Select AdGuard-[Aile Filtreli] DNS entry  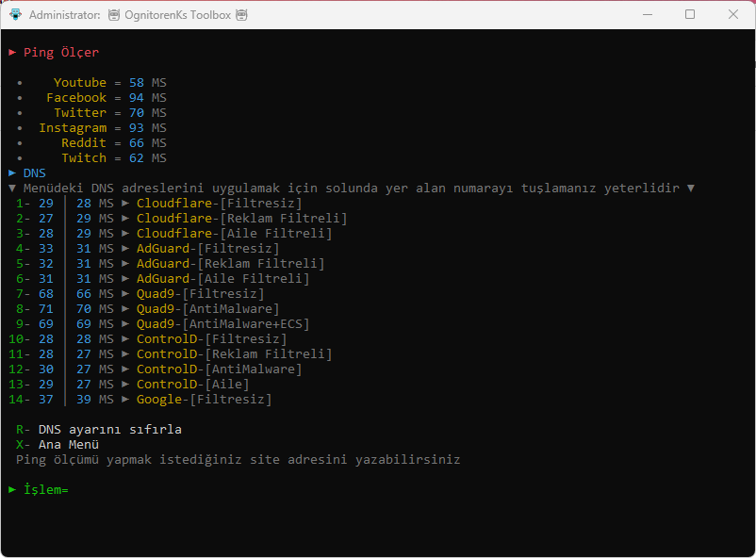(x=223, y=278)
